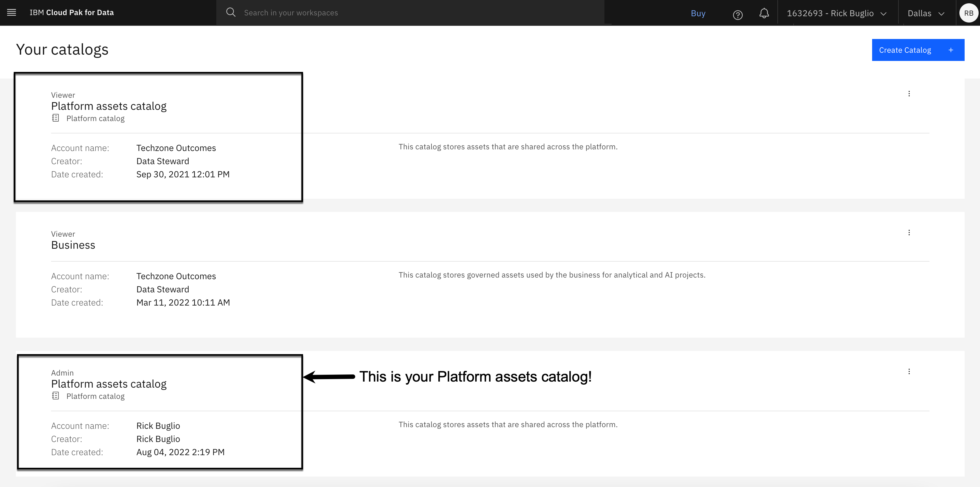The width and height of the screenshot is (980, 487).
Task: Click the search magnifier icon
Action: coord(231,13)
